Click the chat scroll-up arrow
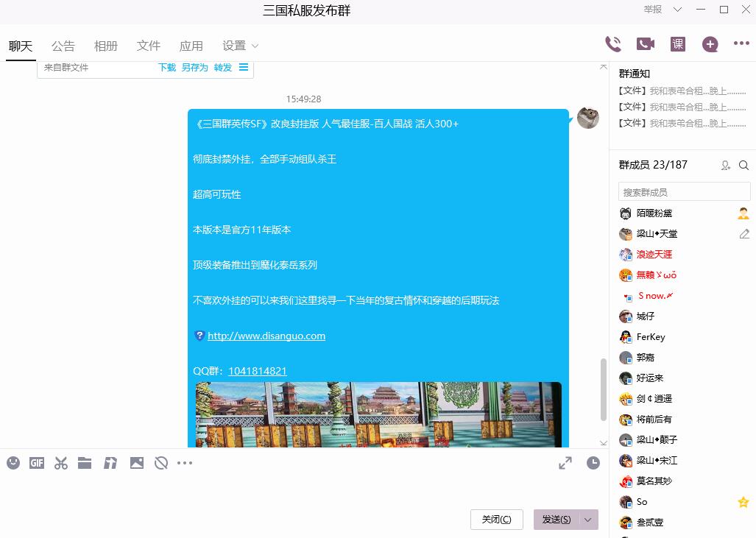Image resolution: width=756 pixels, height=538 pixels. pos(603,67)
